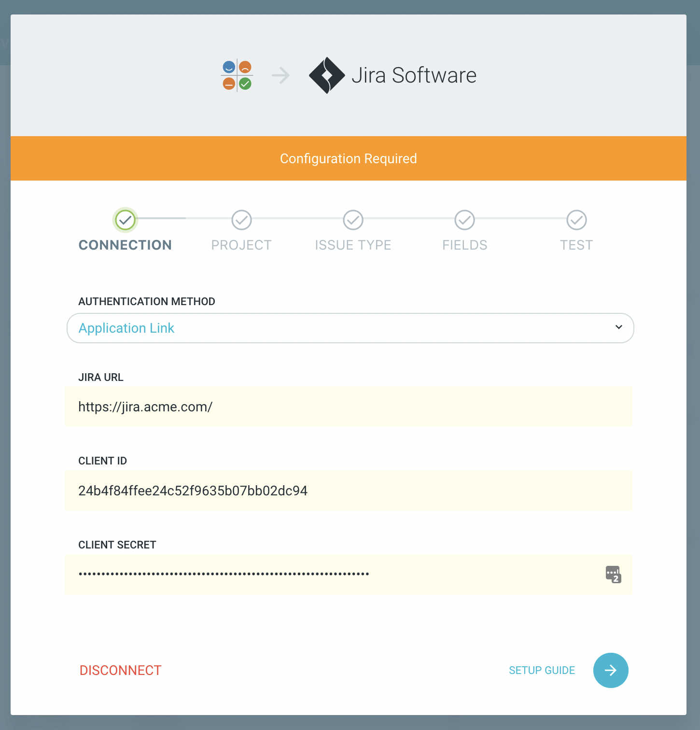Switch to the TEST tab
Screen dimensions: 700x730
576,245
